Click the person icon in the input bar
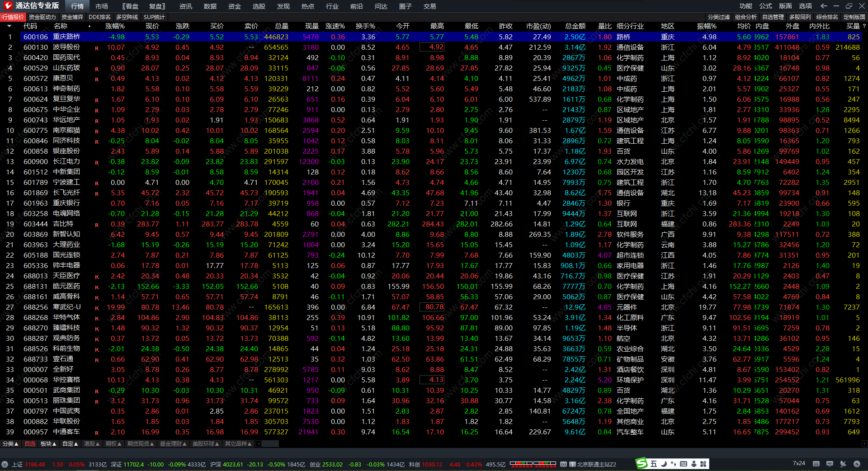 coord(693,464)
